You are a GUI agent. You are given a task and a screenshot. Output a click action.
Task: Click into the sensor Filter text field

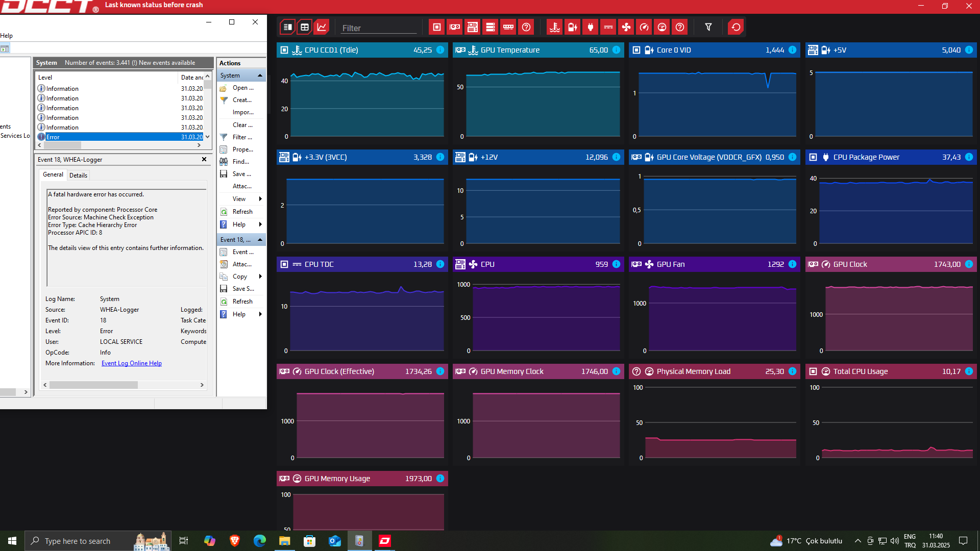tap(378, 28)
